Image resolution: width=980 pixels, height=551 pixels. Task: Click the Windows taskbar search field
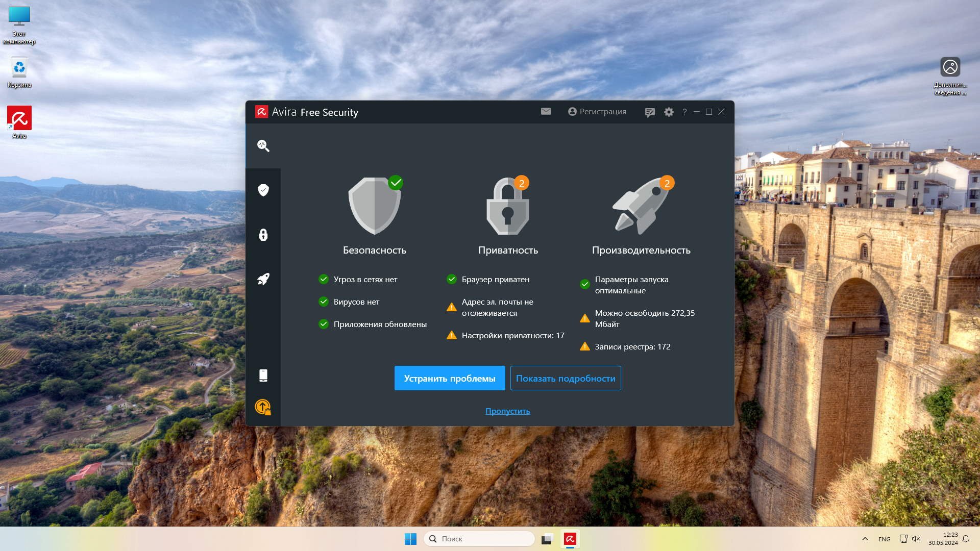tap(480, 539)
